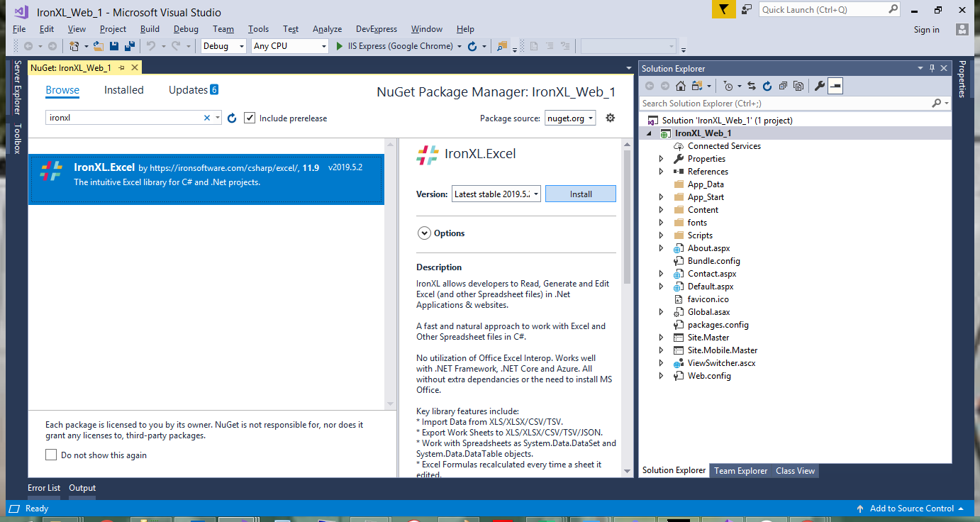Click the Show All Files icon
The width and height of the screenshot is (980, 522).
798,86
